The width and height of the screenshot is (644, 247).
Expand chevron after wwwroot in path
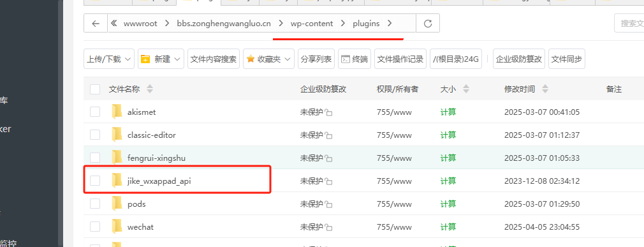tap(167, 24)
